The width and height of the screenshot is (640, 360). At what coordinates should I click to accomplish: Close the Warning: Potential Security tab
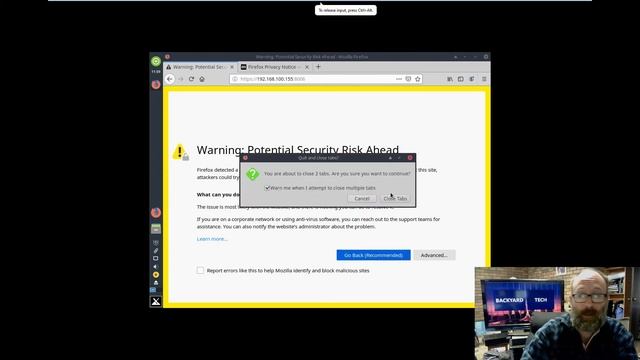pyautogui.click(x=232, y=67)
